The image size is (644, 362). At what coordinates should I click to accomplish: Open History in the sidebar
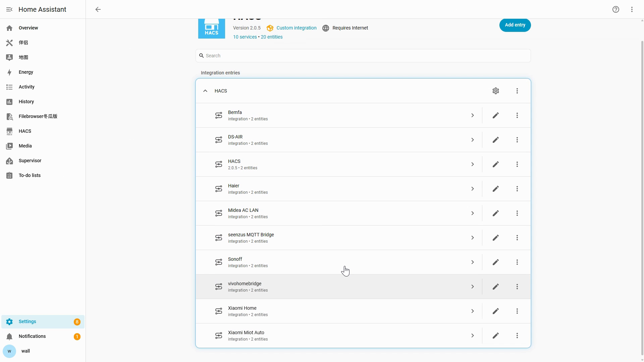click(43, 102)
